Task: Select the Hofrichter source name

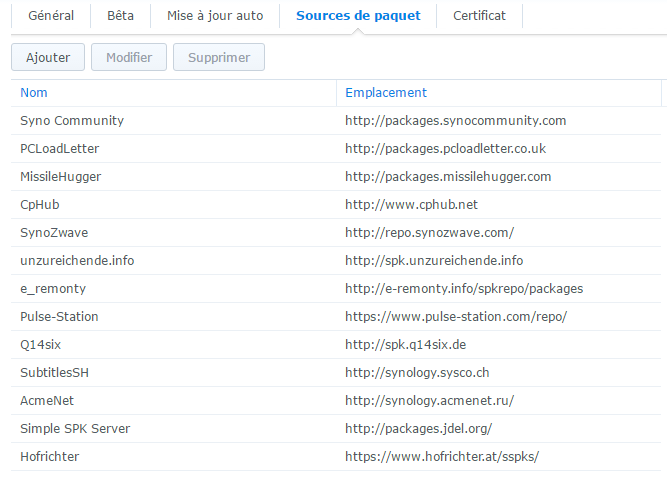Action: [50, 457]
